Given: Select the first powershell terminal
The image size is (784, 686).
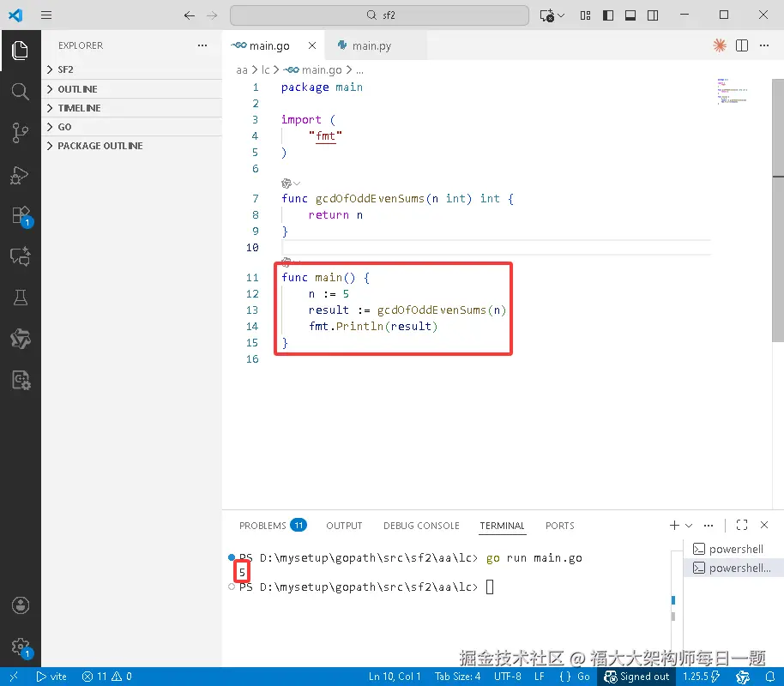Looking at the screenshot, I should point(733,549).
